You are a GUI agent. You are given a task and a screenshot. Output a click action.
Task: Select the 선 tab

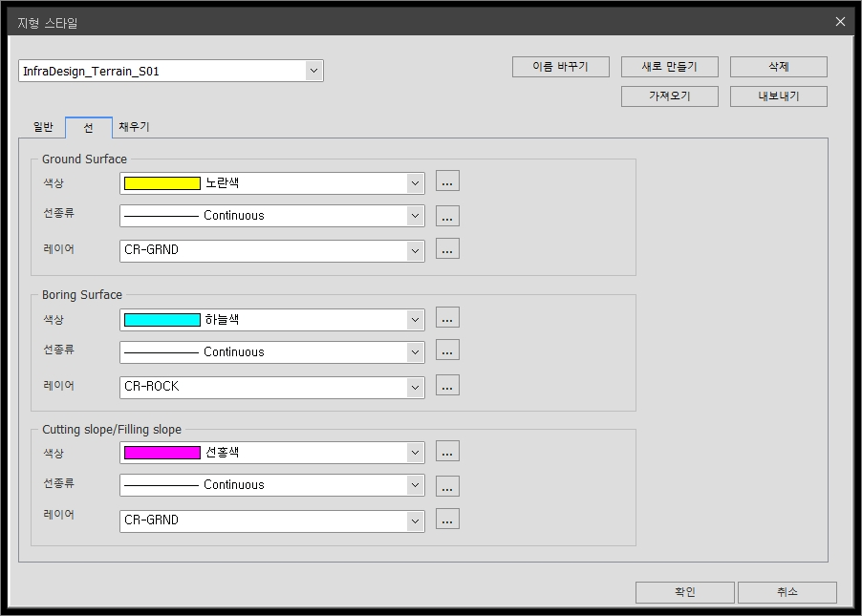pos(89,127)
